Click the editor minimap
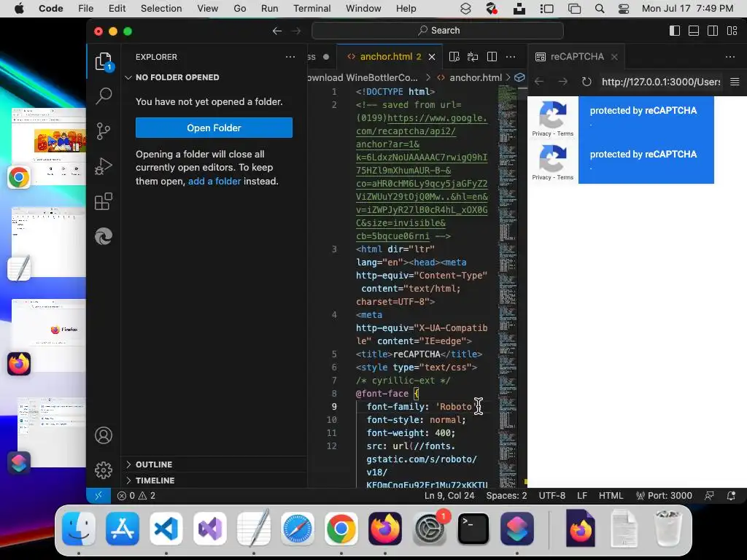 (507, 286)
